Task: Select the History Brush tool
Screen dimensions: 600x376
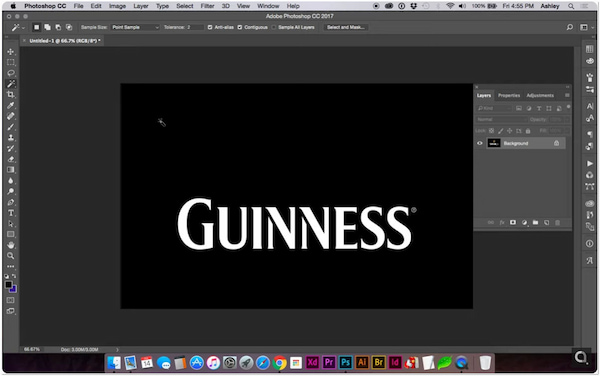Action: click(x=11, y=148)
